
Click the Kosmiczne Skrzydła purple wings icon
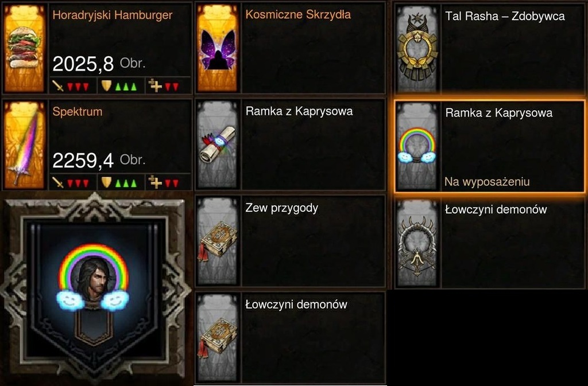[x=218, y=48]
